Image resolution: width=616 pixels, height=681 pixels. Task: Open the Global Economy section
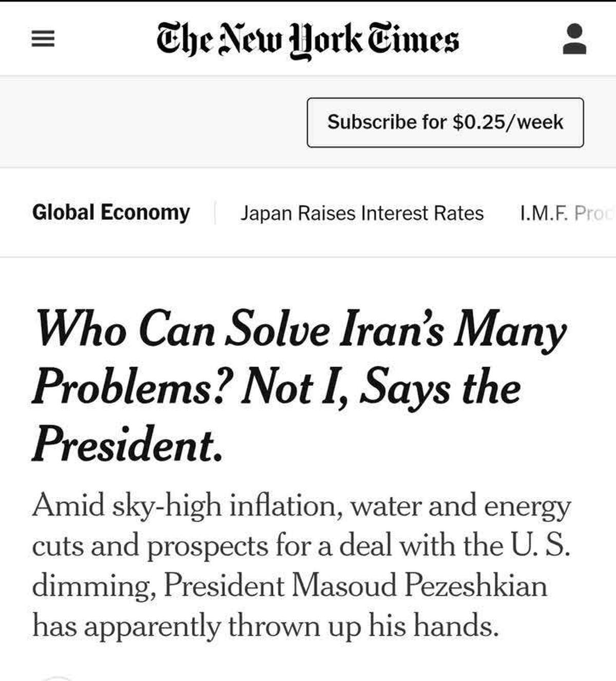(111, 213)
